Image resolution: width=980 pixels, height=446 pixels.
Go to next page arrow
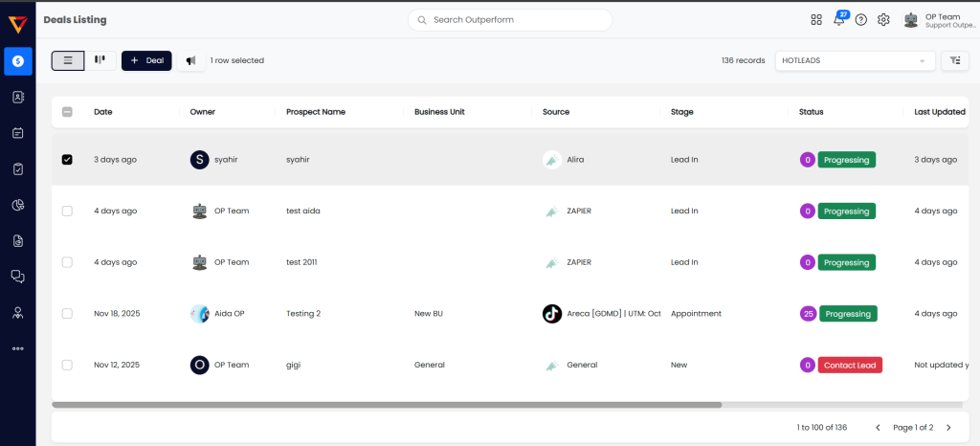(x=948, y=428)
